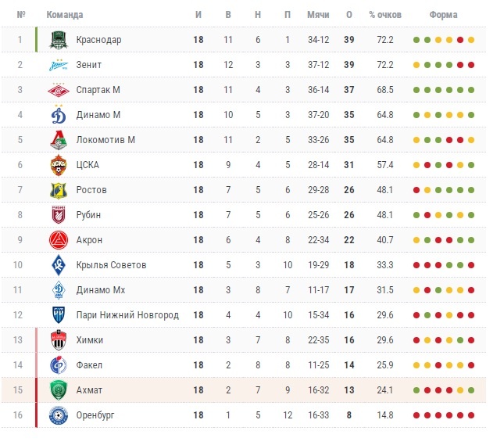
Task: Open the Пари Нижний Новгород team link
Action: pos(127,315)
